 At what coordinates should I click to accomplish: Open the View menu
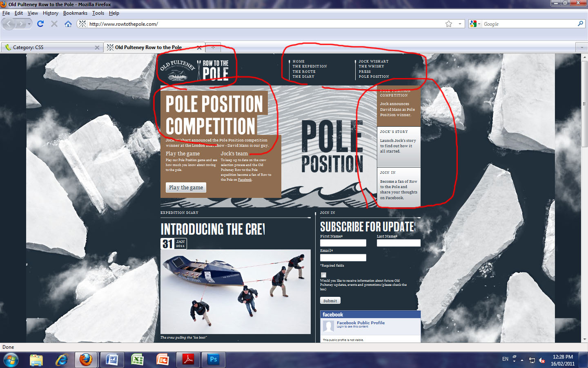coord(33,13)
